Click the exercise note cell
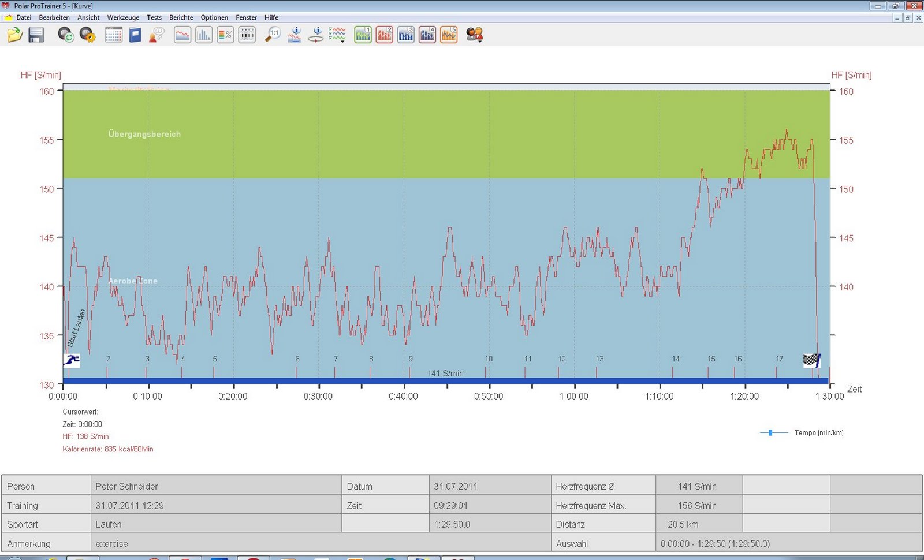The width and height of the screenshot is (924, 560). tap(321, 543)
